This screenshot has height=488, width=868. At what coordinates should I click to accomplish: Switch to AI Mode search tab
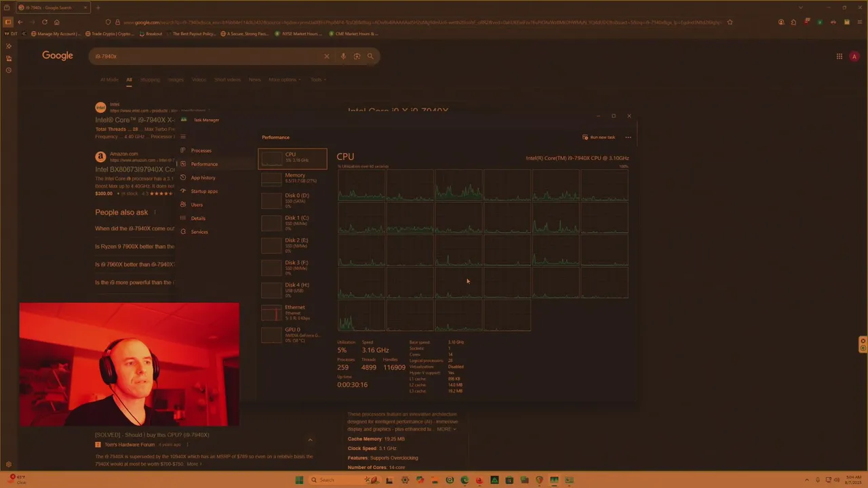click(x=109, y=80)
